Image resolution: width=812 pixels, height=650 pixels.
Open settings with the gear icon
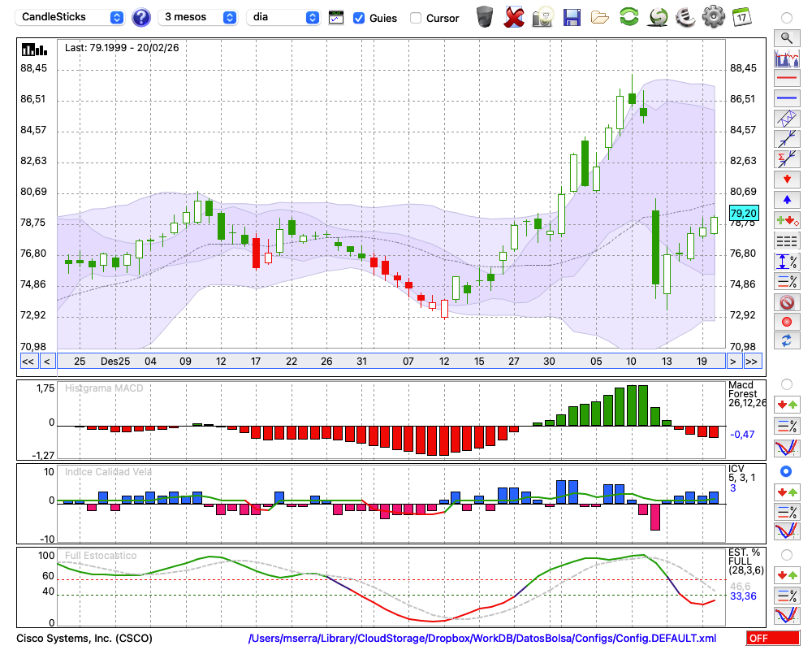[x=713, y=16]
